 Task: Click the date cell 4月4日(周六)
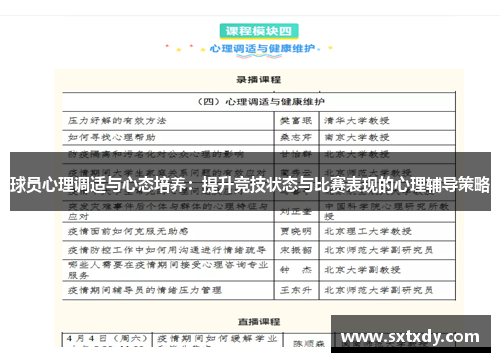[x=107, y=339]
